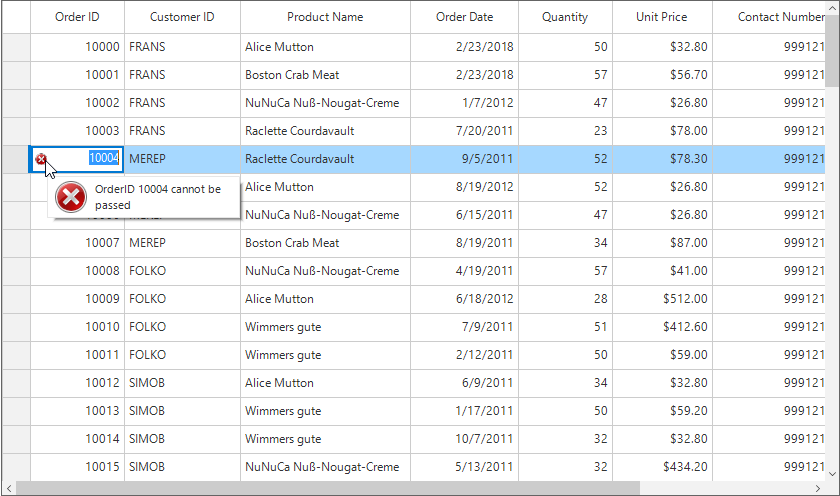Sort by the Unit Price column header
Screen dimensions: 840x496
click(x=662, y=17)
